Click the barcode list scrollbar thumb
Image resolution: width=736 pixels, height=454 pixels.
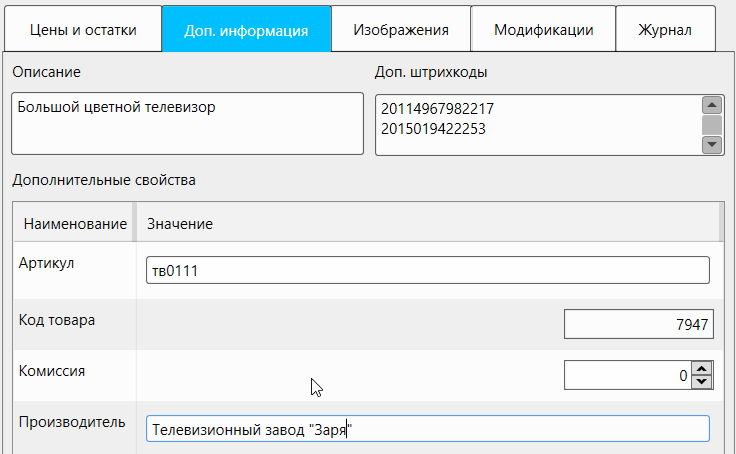point(712,125)
